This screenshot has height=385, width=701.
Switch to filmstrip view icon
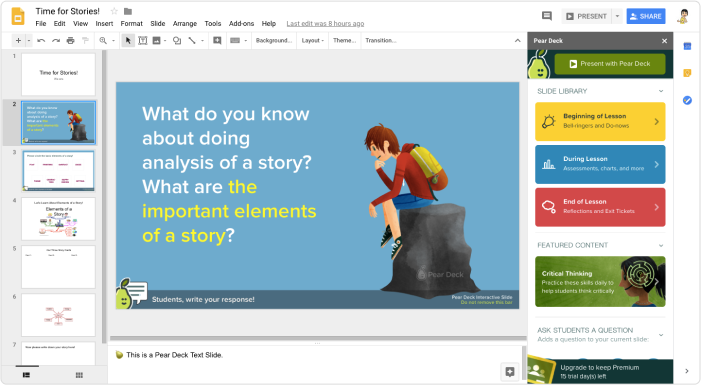(26, 375)
